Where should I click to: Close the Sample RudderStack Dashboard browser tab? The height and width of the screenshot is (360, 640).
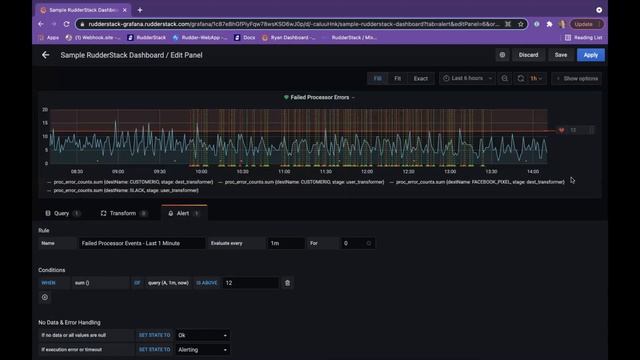point(125,10)
